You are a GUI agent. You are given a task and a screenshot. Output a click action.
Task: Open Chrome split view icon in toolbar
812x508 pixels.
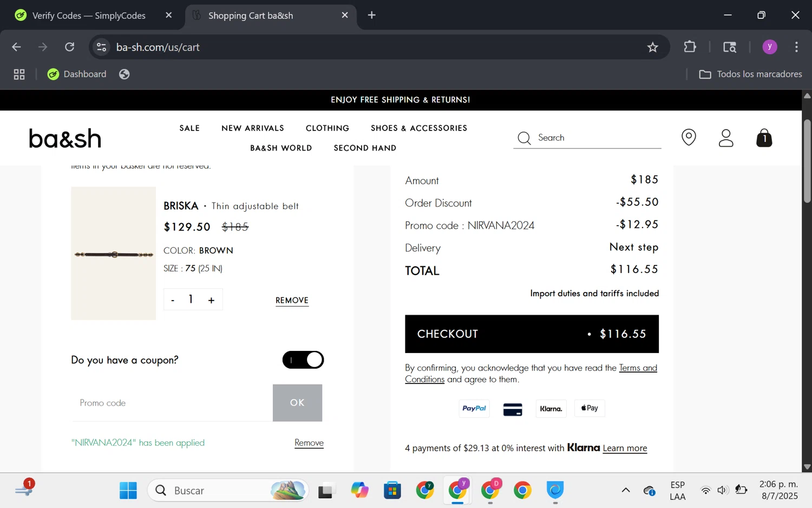730,47
